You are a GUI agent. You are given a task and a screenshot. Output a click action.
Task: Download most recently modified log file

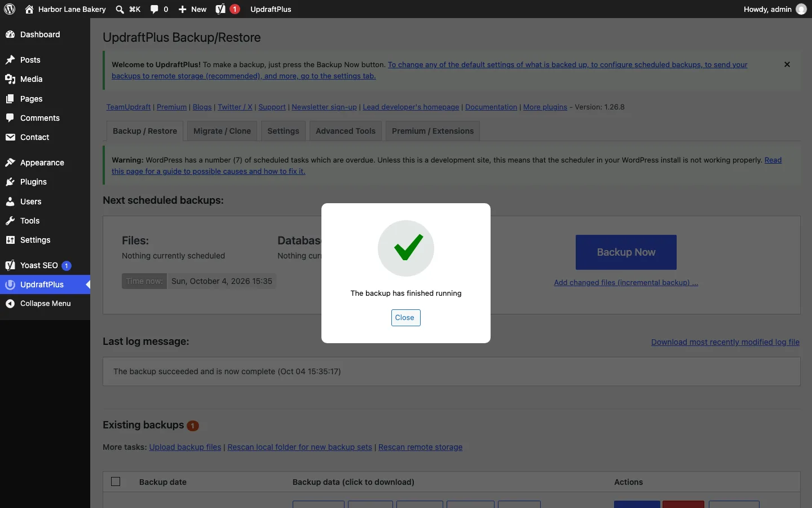(725, 342)
